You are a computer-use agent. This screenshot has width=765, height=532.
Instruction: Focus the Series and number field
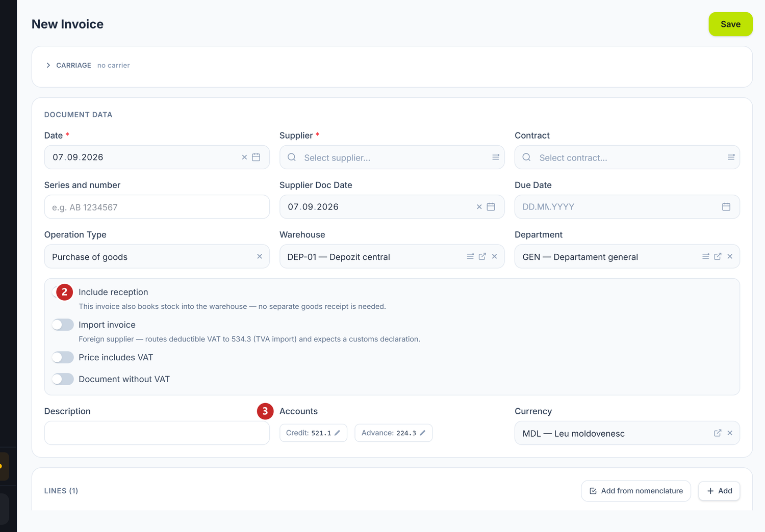(157, 207)
